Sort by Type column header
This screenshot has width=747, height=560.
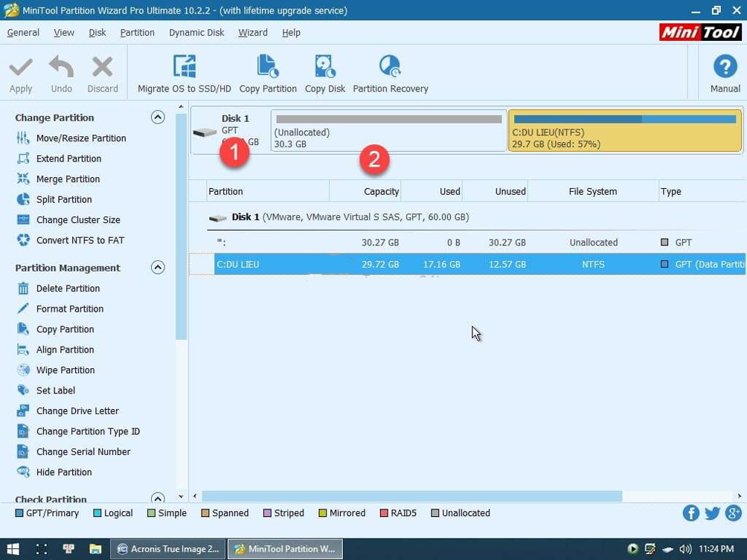[702, 191]
